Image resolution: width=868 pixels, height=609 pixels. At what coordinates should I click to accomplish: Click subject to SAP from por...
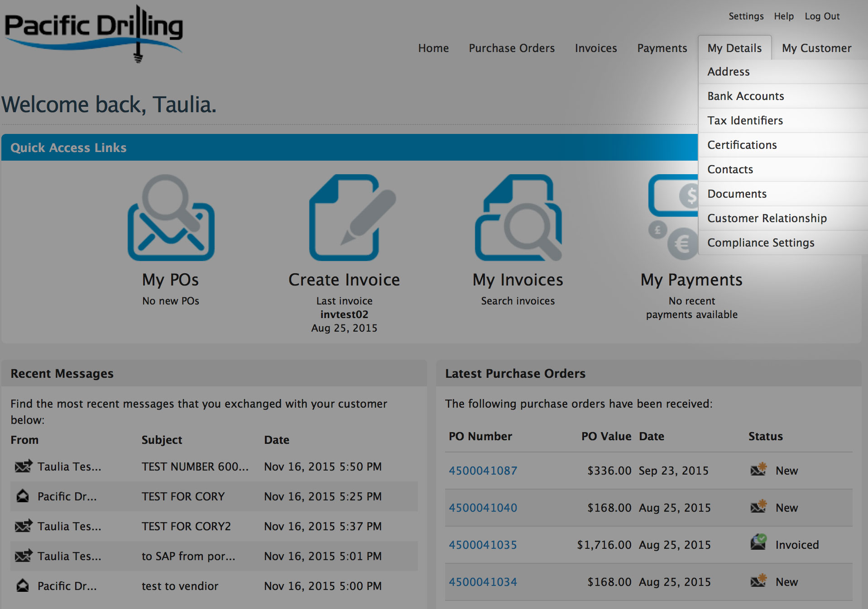tap(188, 556)
